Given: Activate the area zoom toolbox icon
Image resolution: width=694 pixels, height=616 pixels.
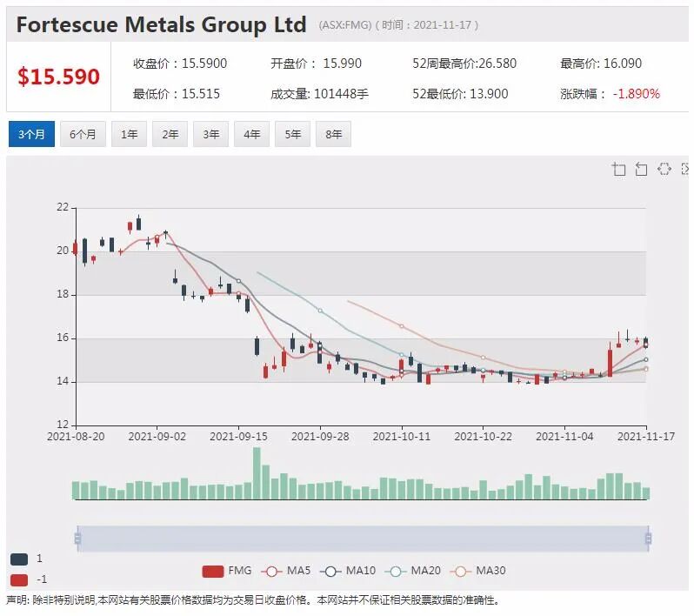Looking at the screenshot, I should (618, 169).
